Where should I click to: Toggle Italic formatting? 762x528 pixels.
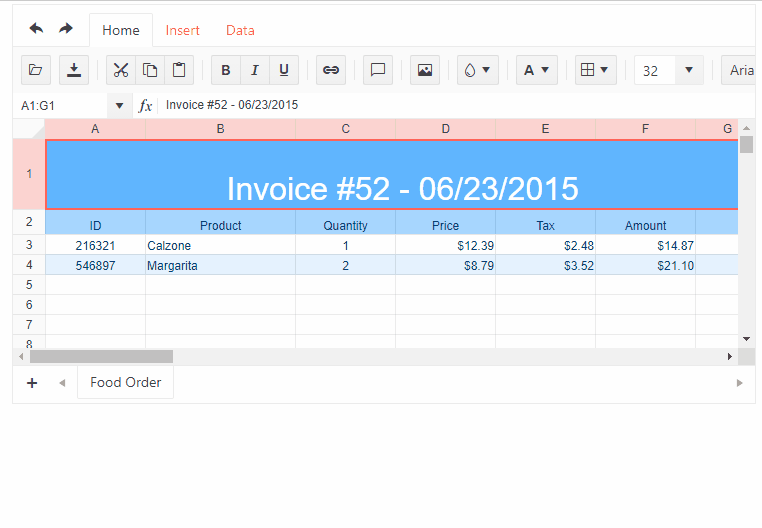click(x=255, y=70)
